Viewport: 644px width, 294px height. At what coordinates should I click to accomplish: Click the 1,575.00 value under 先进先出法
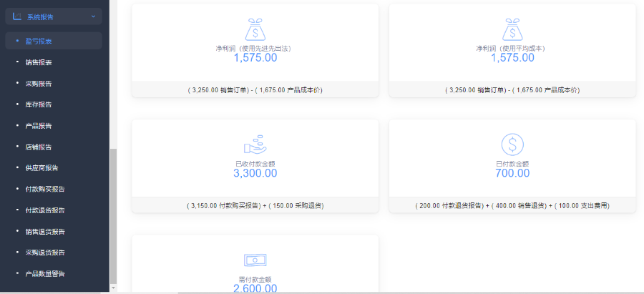click(255, 58)
